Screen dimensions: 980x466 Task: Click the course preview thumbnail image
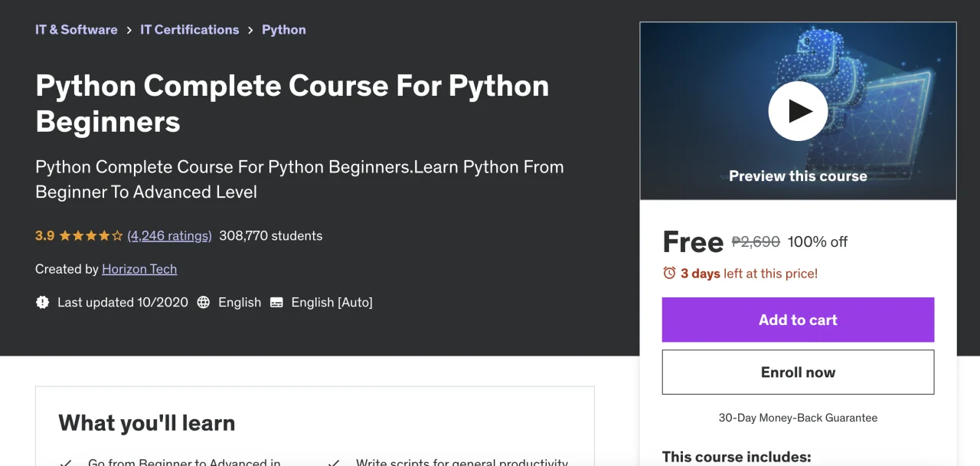pos(798,111)
